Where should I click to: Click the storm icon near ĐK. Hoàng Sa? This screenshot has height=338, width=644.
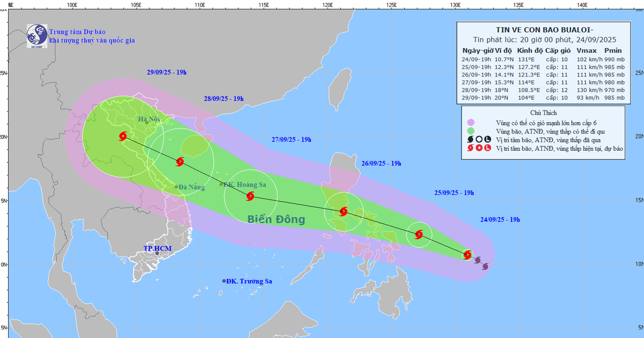pos(250,196)
